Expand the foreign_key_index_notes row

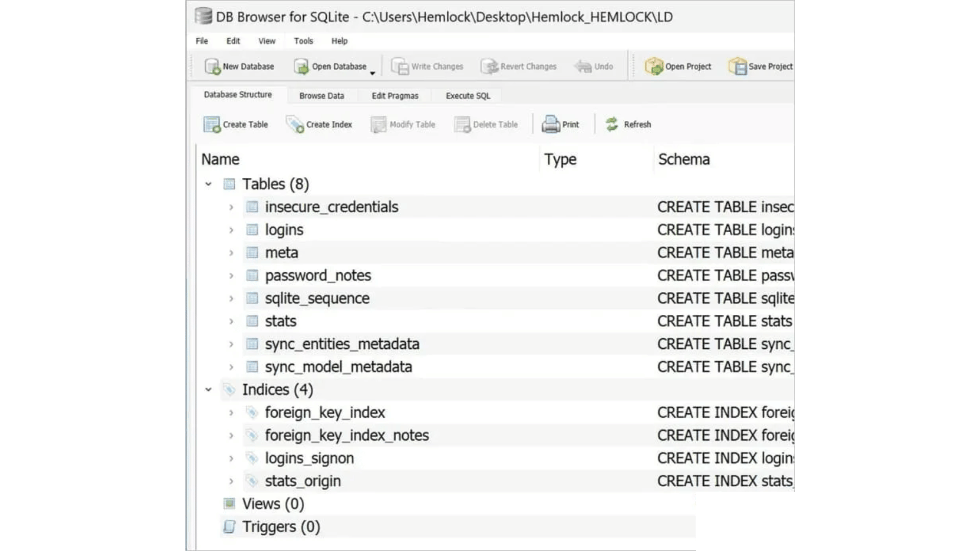[231, 436]
